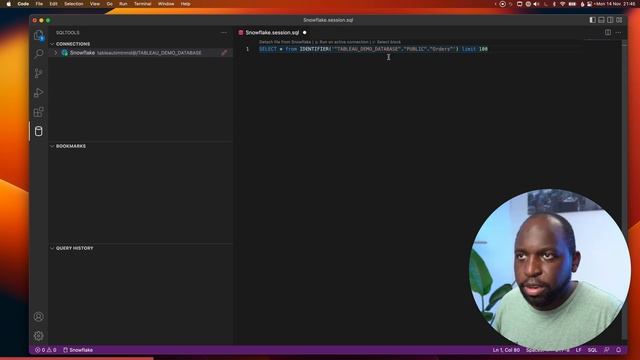The width and height of the screenshot is (640, 360).
Task: Click errors and warnings count in status bar
Action: pos(46,350)
